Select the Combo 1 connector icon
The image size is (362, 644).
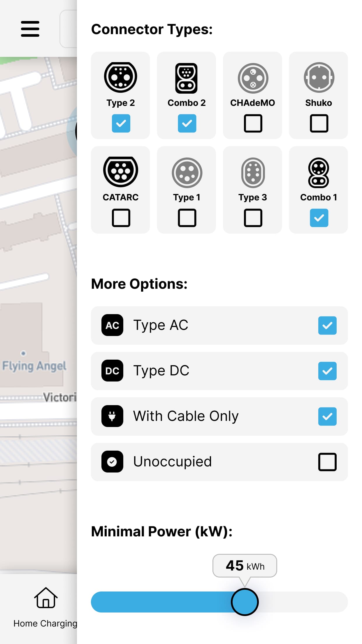coord(318,173)
